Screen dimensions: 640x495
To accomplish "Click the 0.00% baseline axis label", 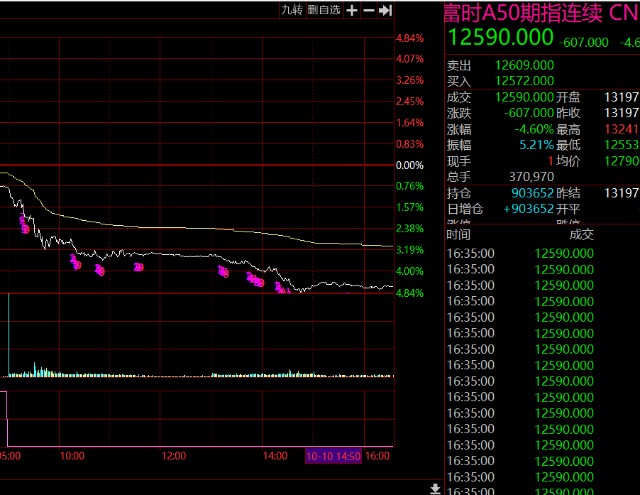I will click(409, 165).
